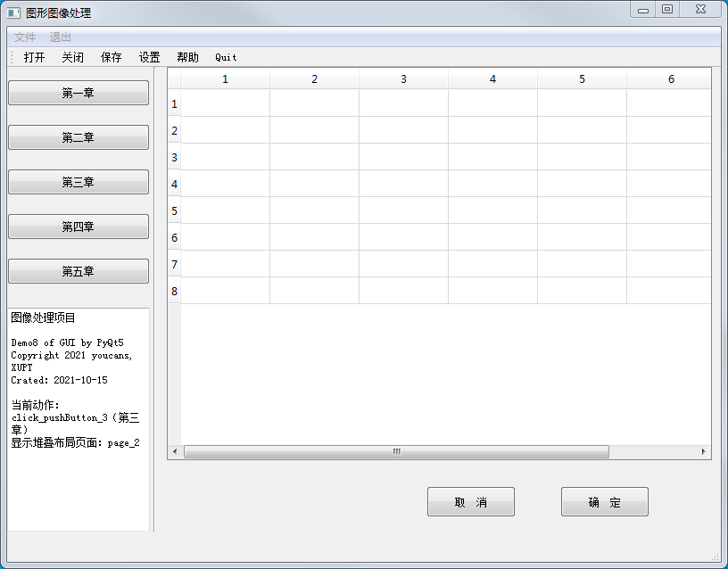
Task: Click the 'Demo8 of GUI by PyQt5' line
Action: pyautogui.click(x=67, y=342)
